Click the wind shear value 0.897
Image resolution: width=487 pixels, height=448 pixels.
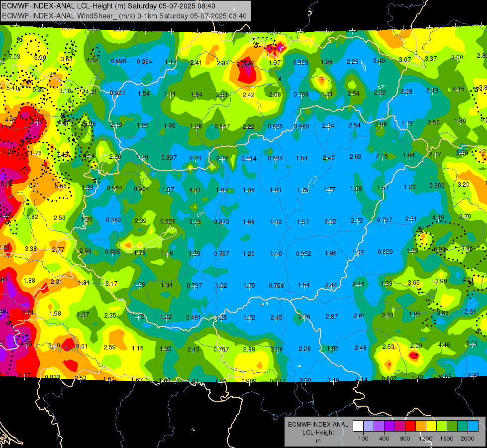point(169,158)
